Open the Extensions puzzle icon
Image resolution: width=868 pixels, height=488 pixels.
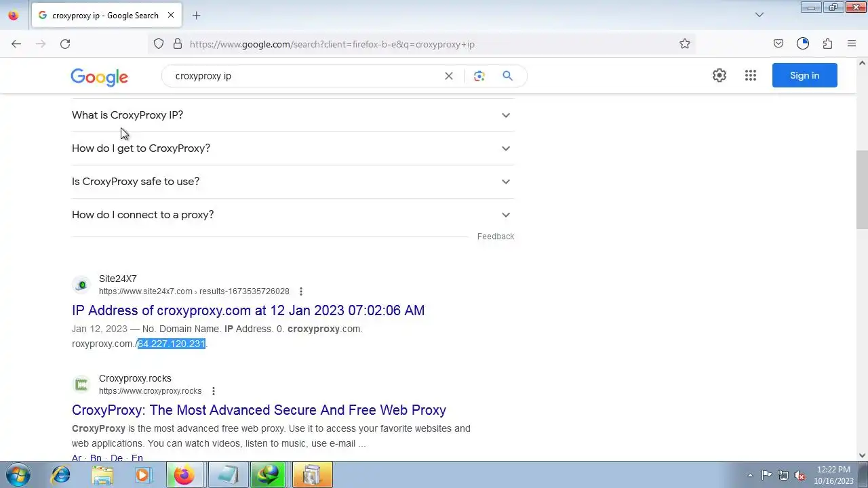[827, 44]
